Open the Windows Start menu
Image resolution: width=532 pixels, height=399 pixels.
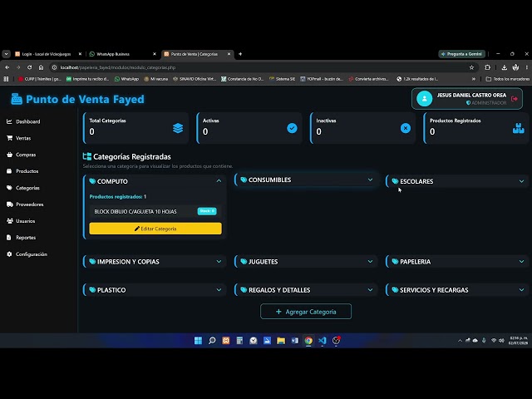tap(198, 340)
